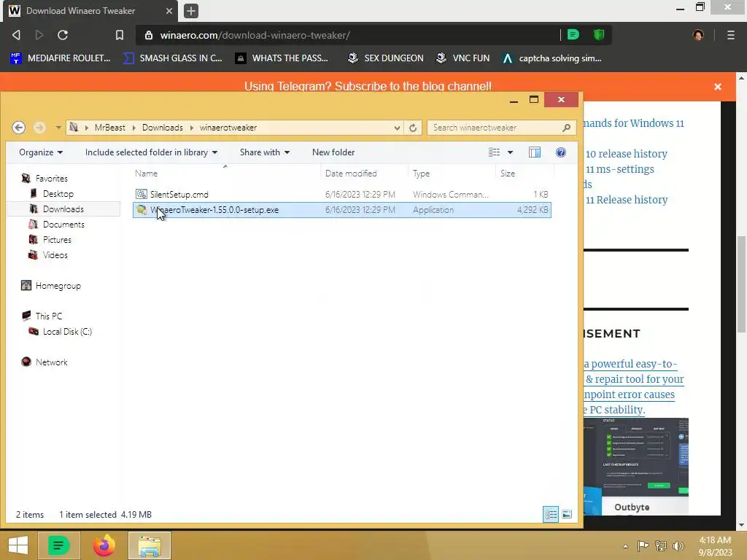This screenshot has height=560, width=747.
Task: Click the MrBeast breadcrumb segment
Action: 110,128
